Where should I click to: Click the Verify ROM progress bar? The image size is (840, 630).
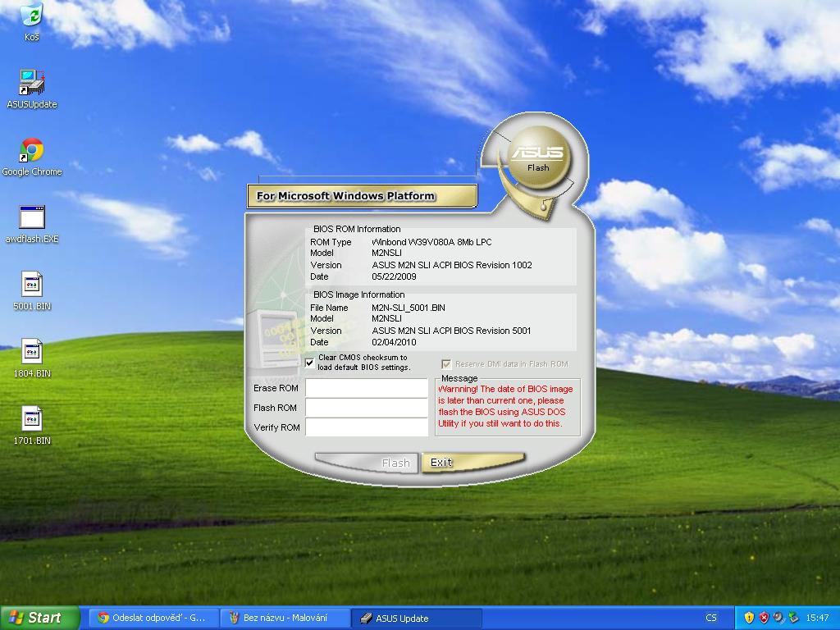point(367,427)
